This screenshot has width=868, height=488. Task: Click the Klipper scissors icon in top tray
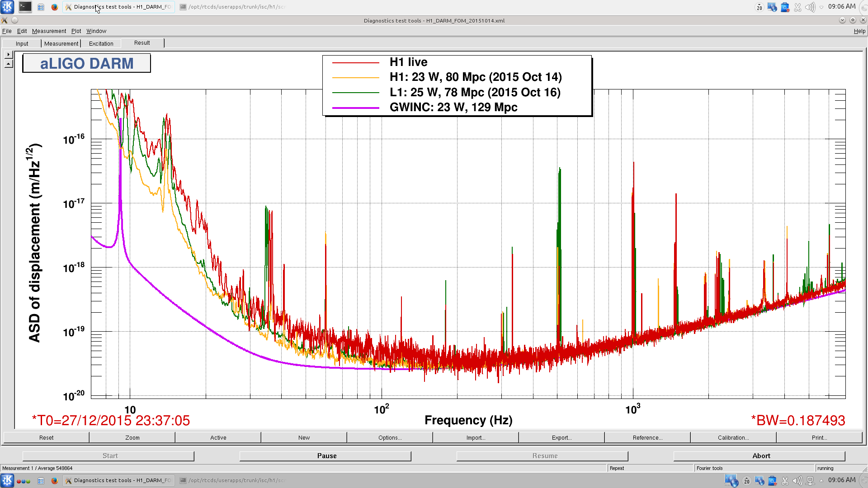[797, 7]
